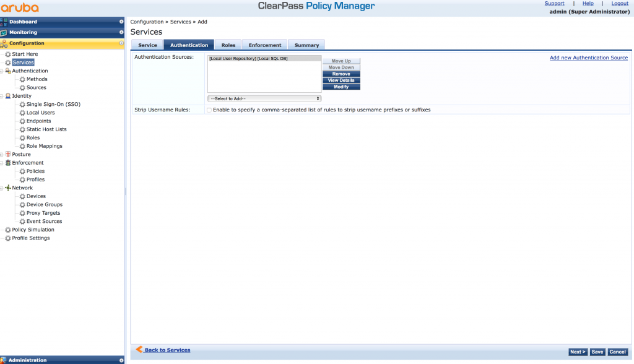Enable the Strip Username Rules checkbox

(209, 110)
